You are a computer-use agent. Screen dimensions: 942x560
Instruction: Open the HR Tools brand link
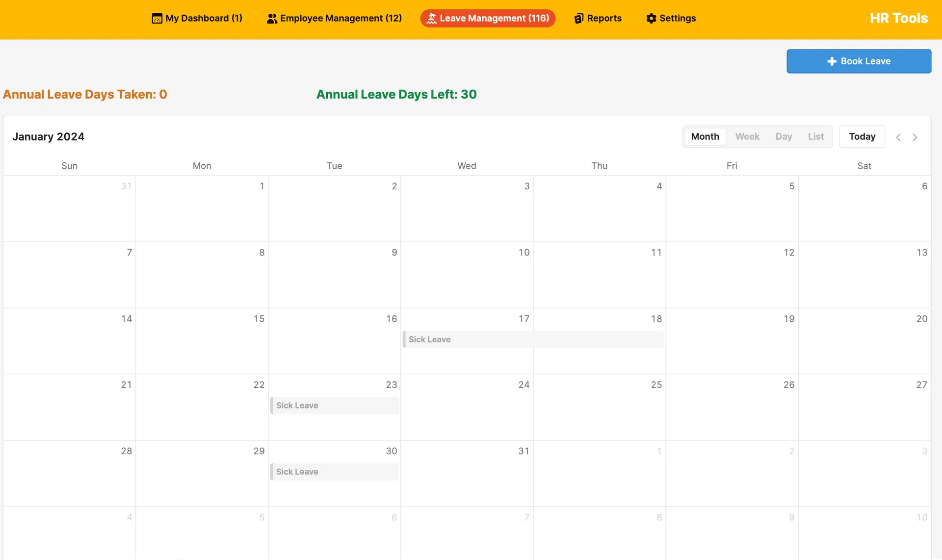coord(899,18)
